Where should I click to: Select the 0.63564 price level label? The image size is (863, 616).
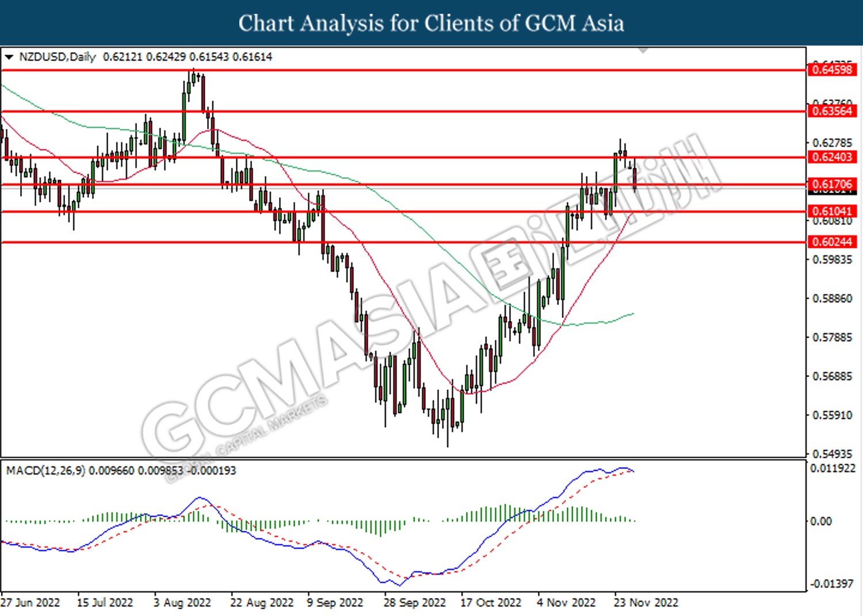[832, 111]
